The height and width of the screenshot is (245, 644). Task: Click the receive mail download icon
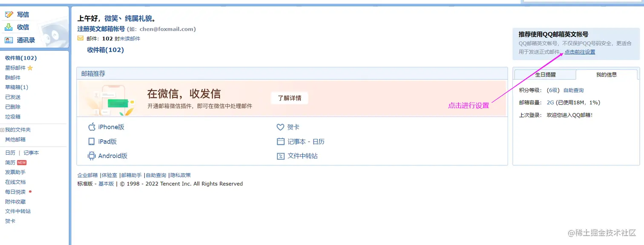pos(9,27)
